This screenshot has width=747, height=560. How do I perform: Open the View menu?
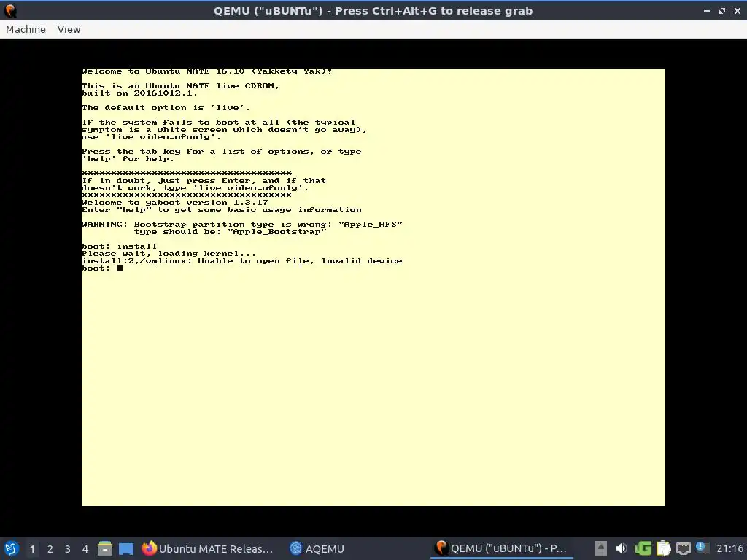[69, 29]
